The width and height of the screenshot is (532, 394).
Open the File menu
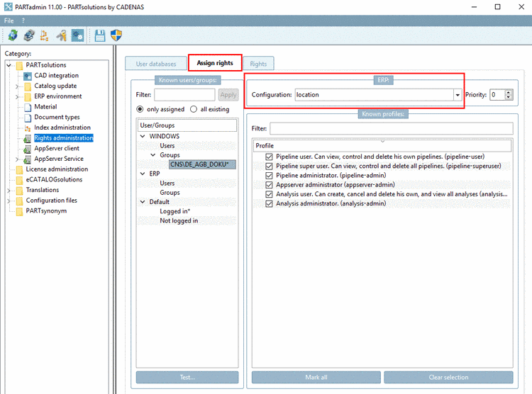coord(9,21)
